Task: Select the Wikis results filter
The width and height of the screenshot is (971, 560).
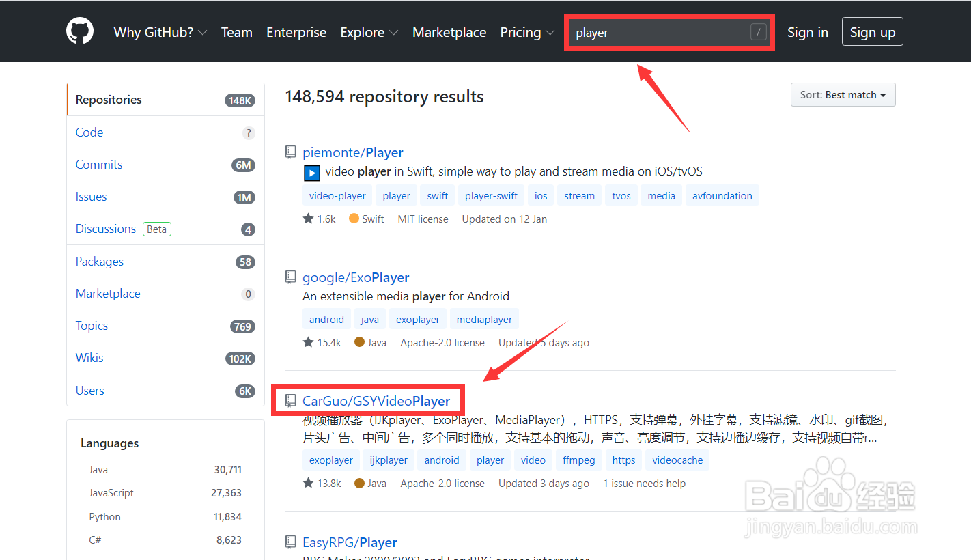Action: [165, 358]
